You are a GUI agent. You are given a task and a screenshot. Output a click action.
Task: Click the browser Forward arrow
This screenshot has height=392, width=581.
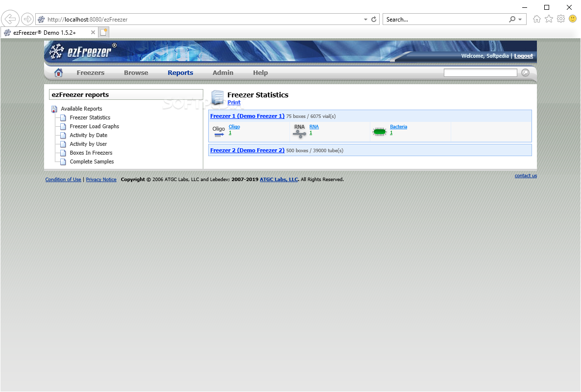(27, 19)
